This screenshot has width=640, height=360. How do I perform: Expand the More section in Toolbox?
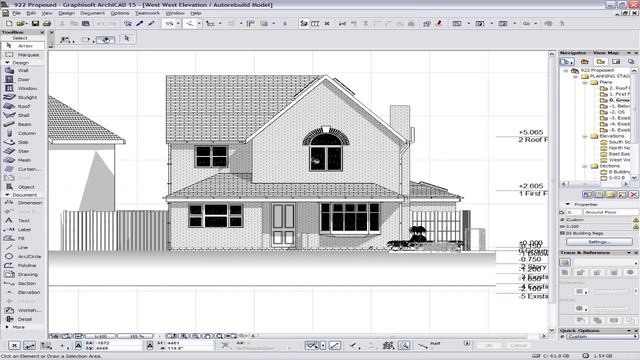7,327
